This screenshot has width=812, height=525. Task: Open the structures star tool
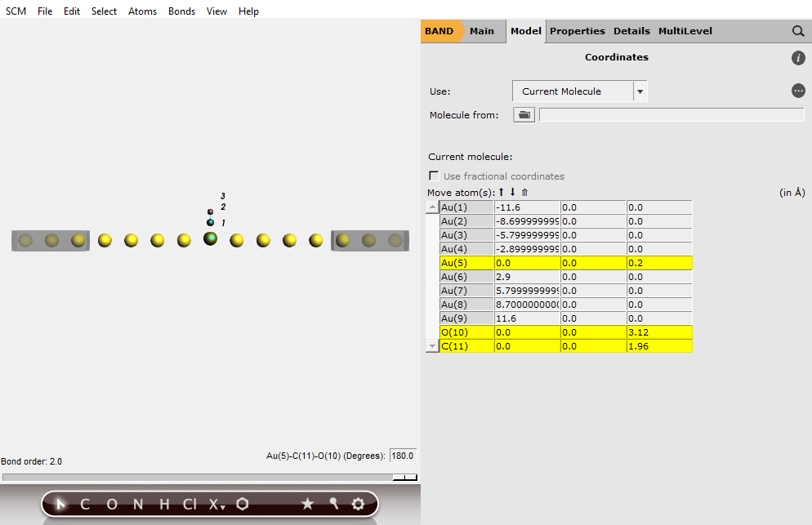click(307, 504)
